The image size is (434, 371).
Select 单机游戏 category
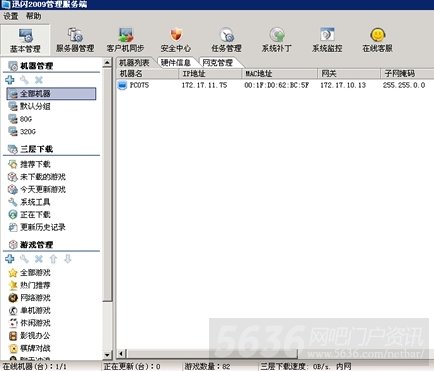pos(29,310)
